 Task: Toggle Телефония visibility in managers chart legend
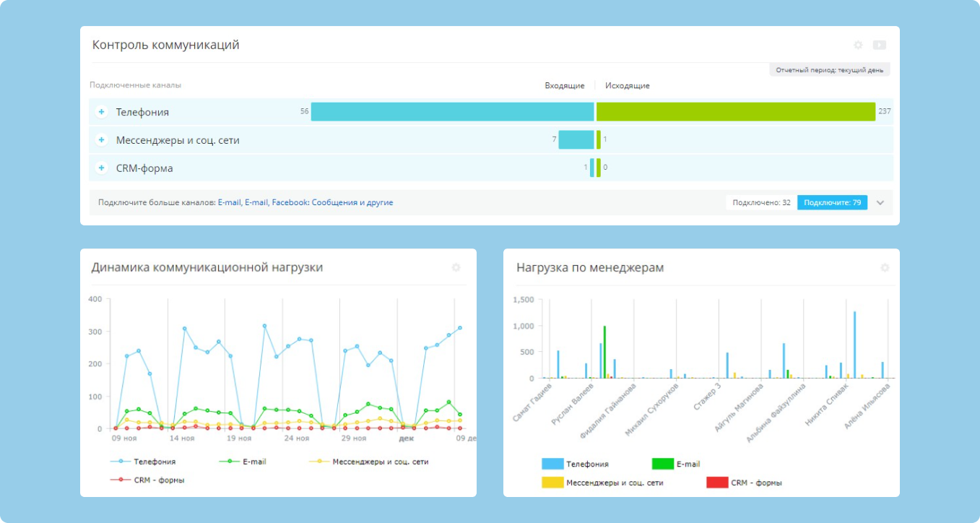[x=552, y=463]
